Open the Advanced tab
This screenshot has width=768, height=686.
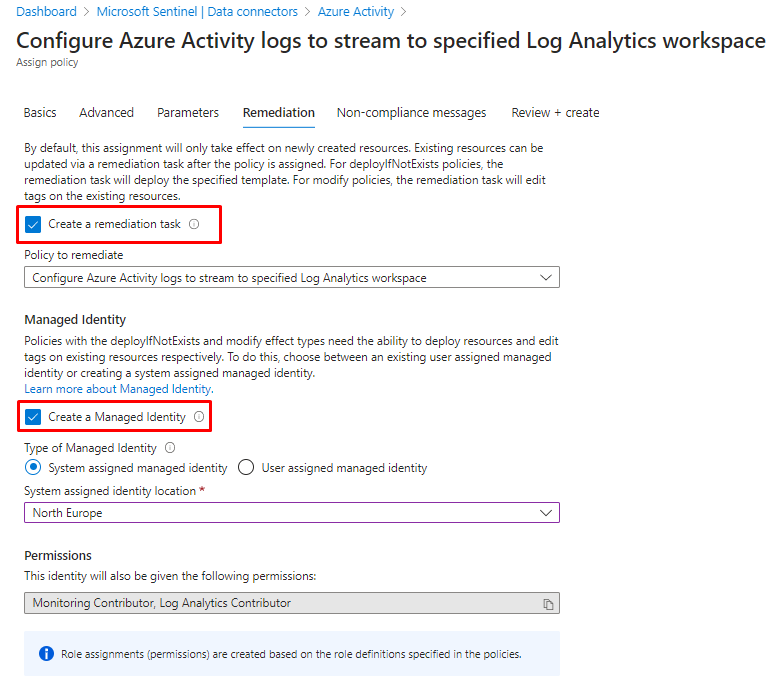tap(106, 113)
